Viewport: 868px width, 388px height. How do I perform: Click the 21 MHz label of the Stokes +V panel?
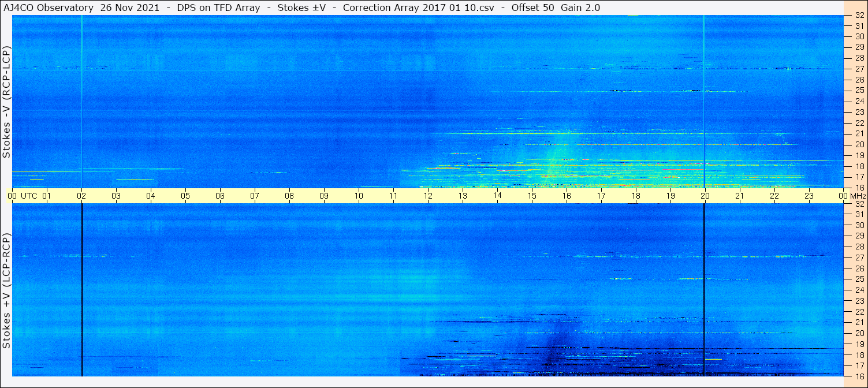click(859, 322)
